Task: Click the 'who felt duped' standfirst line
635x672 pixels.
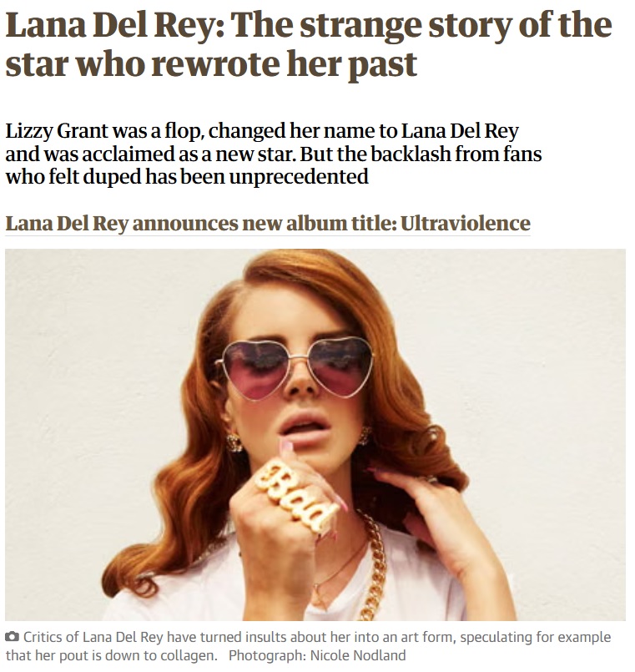Action: 187,176
